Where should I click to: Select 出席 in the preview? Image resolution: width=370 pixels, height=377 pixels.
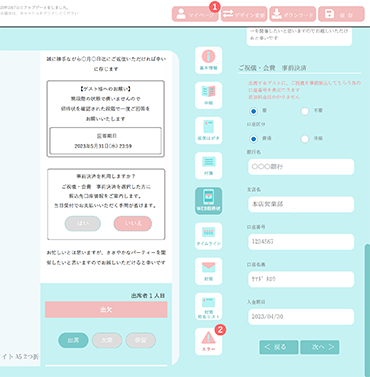[73, 340]
